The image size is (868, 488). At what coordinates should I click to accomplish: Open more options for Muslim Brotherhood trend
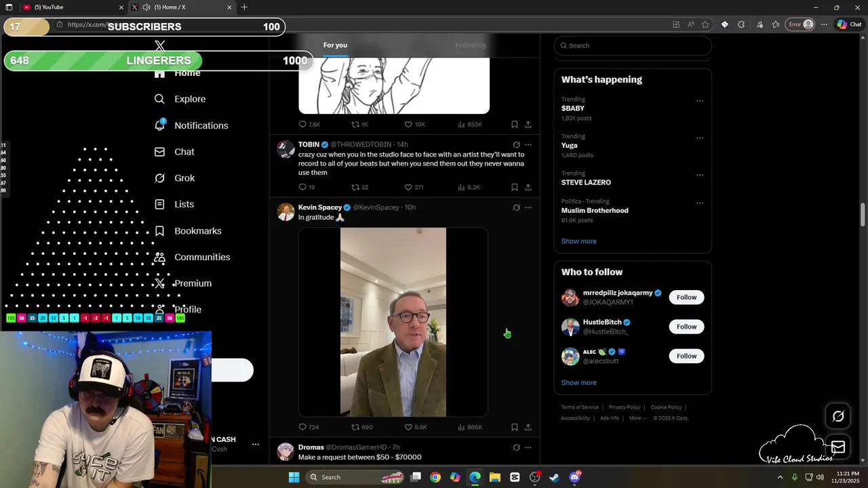click(x=700, y=203)
